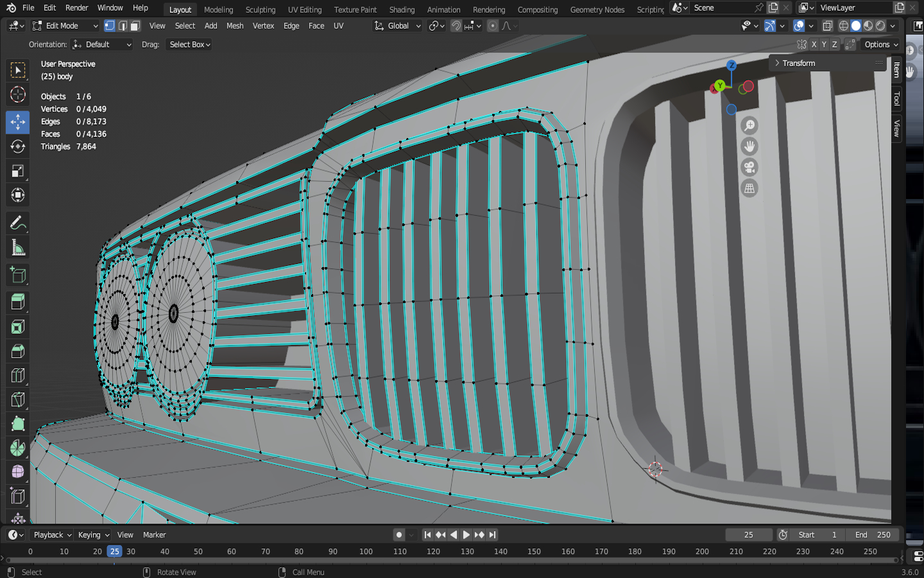Toggle auto keying record button

pos(399,534)
